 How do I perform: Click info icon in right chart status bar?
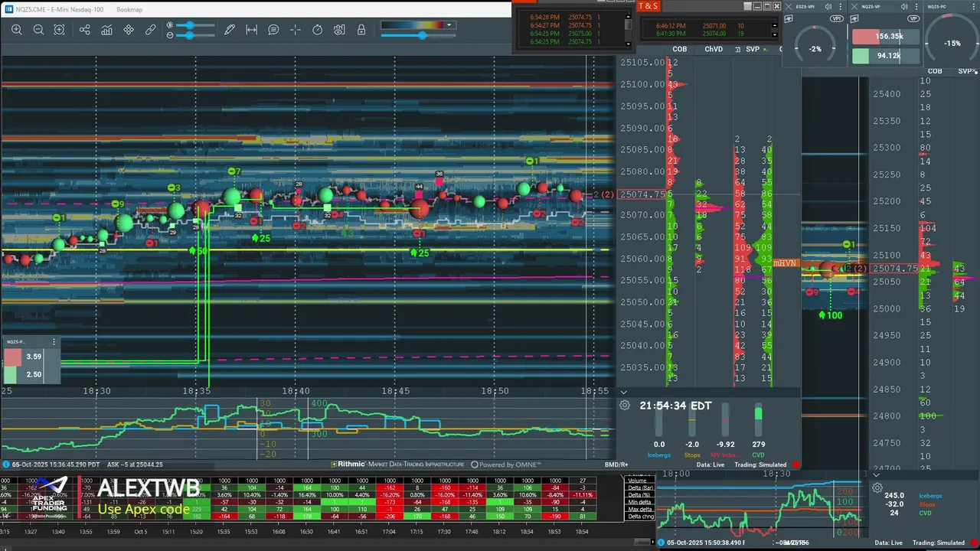(x=661, y=543)
